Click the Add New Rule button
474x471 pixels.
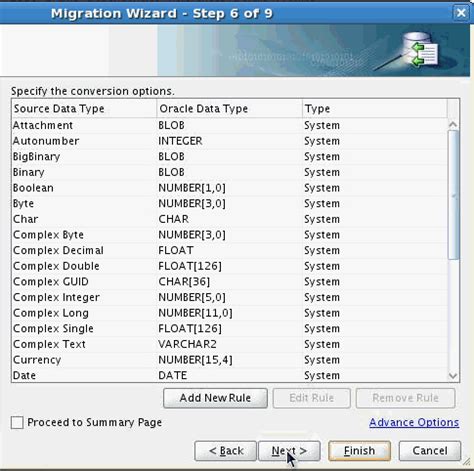tap(215, 398)
